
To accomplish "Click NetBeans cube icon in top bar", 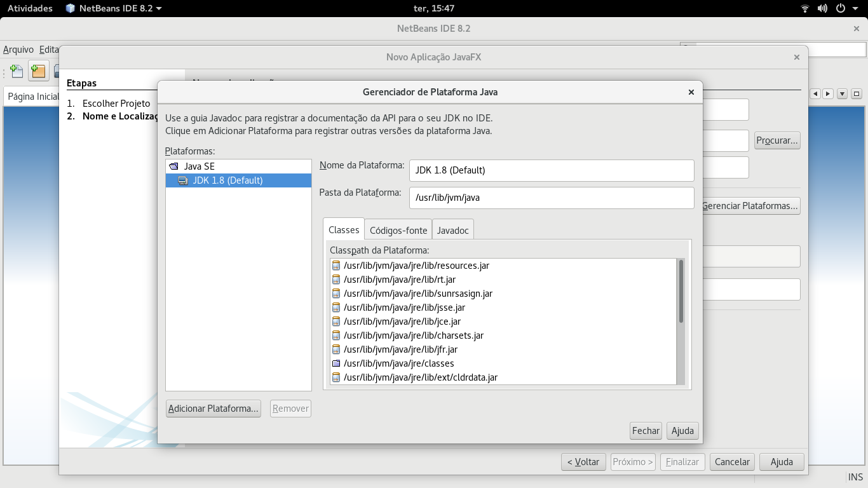I will (x=70, y=8).
